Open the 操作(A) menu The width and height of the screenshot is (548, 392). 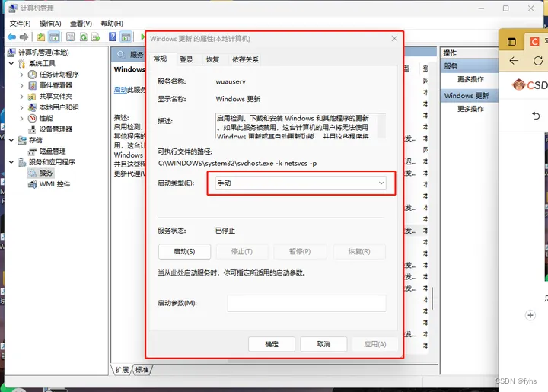coord(50,24)
